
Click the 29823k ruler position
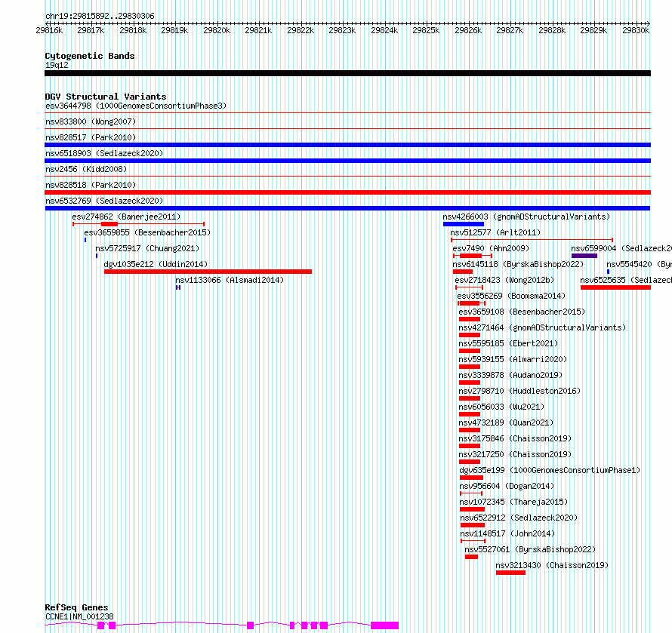pyautogui.click(x=342, y=30)
